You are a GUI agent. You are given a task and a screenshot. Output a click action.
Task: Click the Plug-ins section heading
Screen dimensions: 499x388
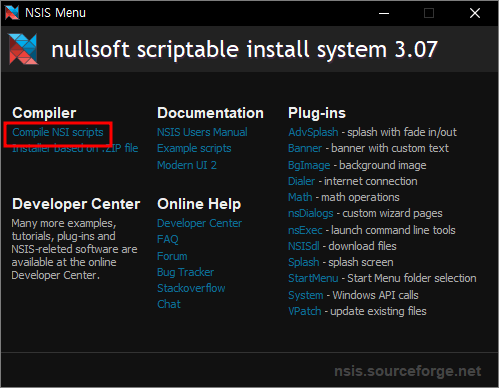[x=317, y=113]
